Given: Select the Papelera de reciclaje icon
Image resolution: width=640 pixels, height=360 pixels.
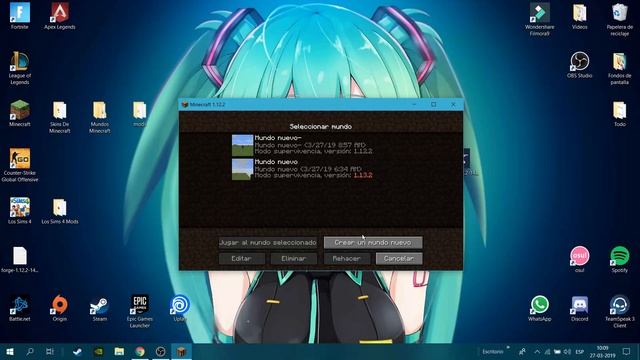Looking at the screenshot, I should [620, 19].
